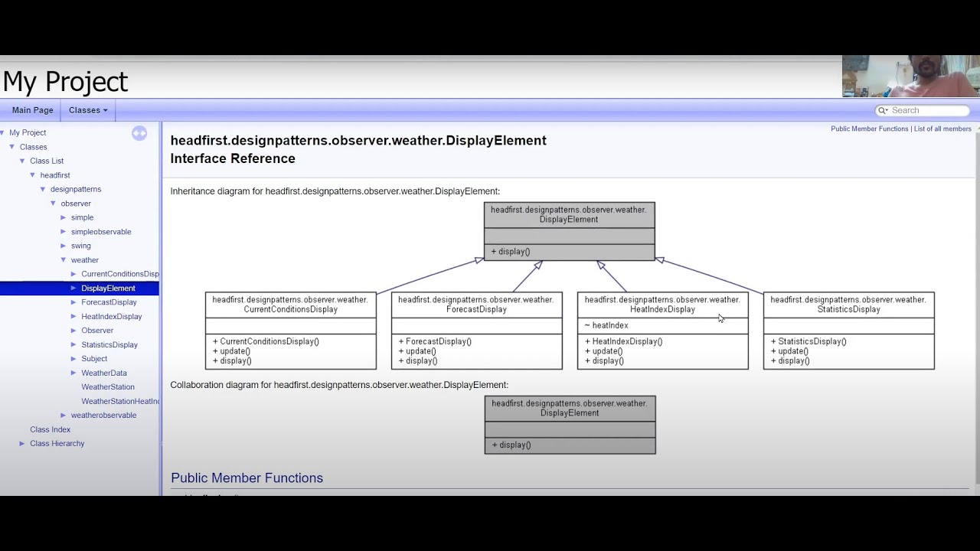This screenshot has width=980, height=551.
Task: Collapse the designpatterns package arrow
Action: point(43,189)
